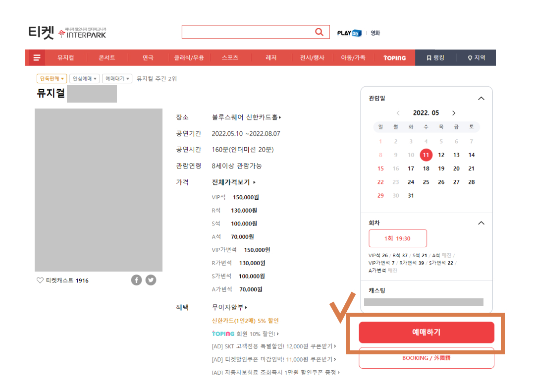This screenshot has height=392, width=535.
Task: Click inside the search input field
Action: pyautogui.click(x=248, y=31)
